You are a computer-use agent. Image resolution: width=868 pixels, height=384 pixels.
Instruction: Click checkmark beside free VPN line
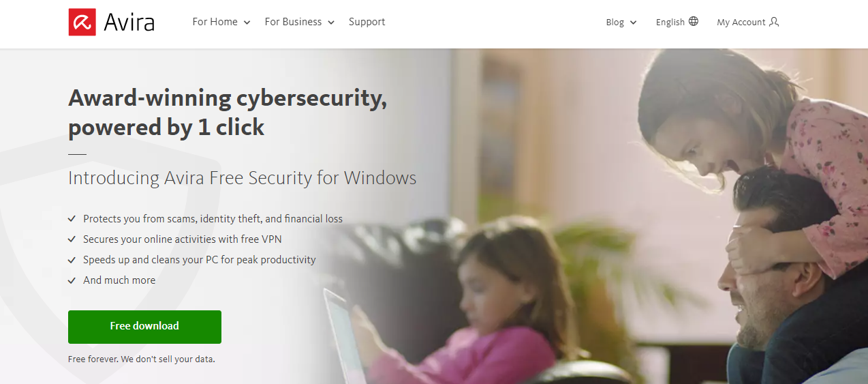click(x=72, y=239)
